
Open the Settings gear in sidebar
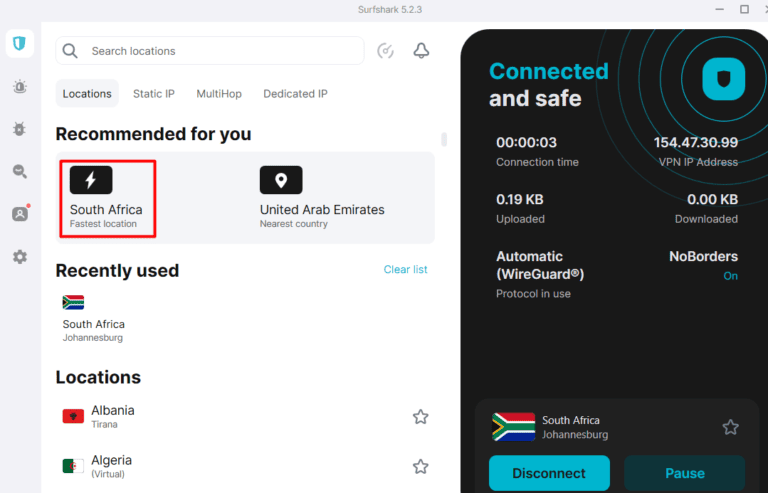coord(19,257)
